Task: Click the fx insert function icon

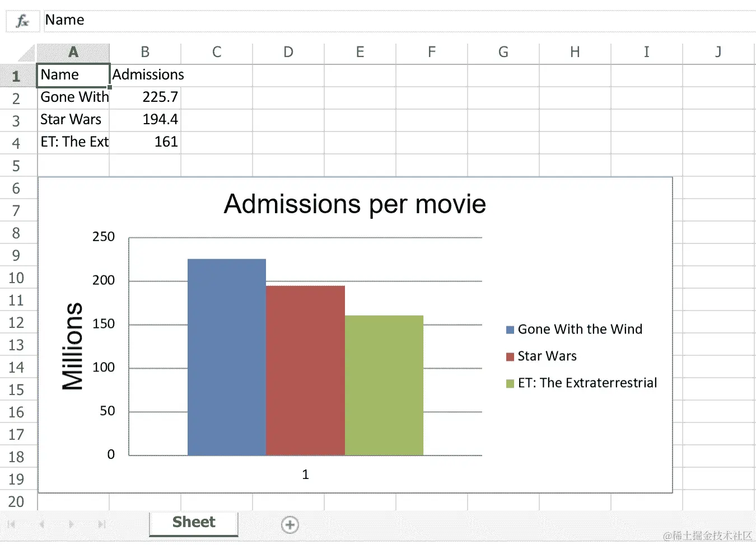Action: 22,21
